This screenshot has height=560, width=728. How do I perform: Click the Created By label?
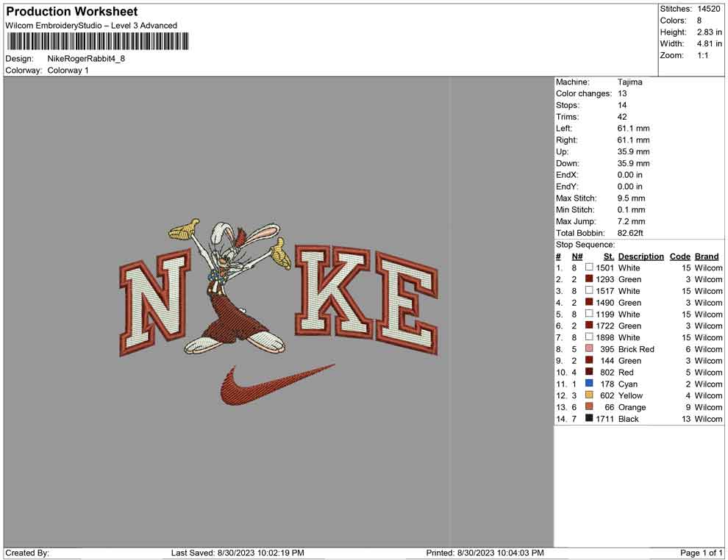tap(27, 553)
